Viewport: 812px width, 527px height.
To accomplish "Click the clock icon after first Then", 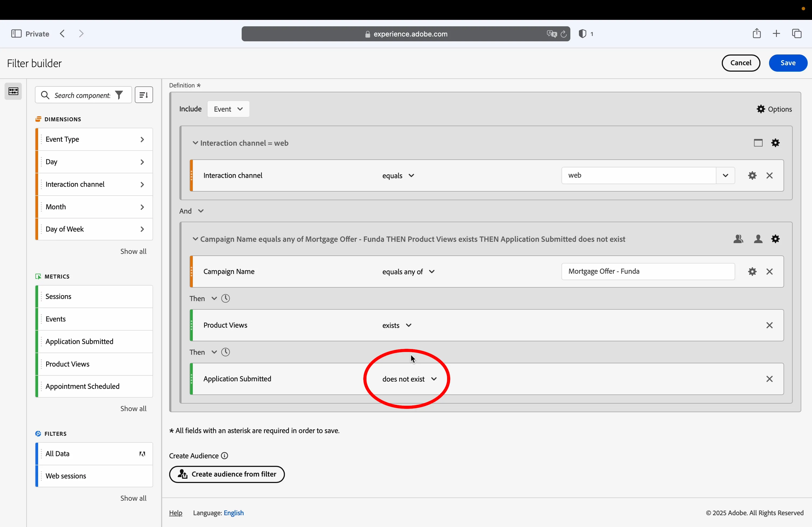I will 226,299.
